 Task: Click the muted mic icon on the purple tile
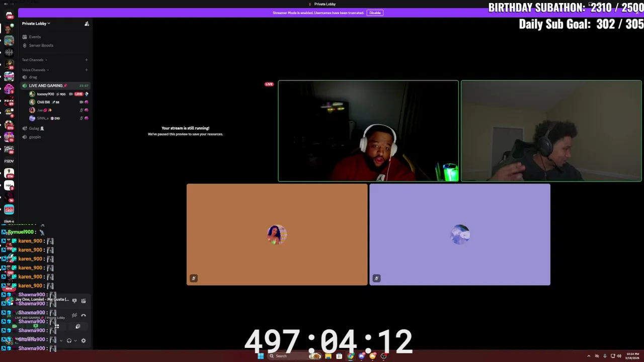376,278
